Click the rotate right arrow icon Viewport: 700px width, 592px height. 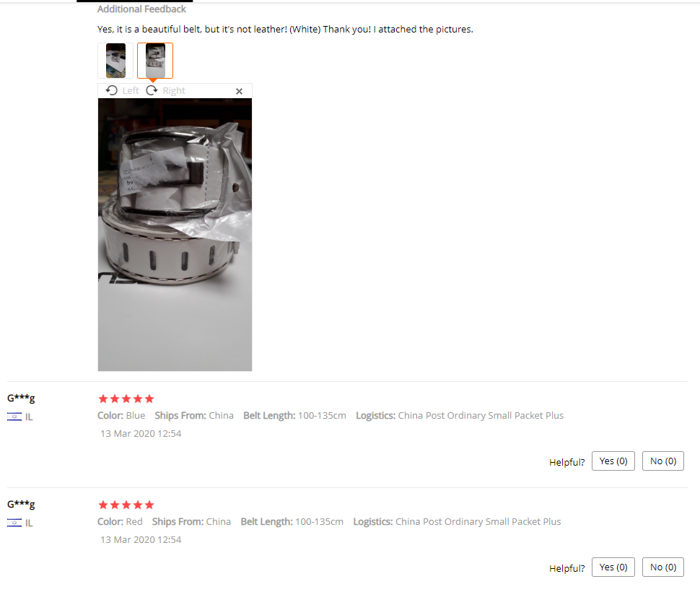click(x=152, y=90)
